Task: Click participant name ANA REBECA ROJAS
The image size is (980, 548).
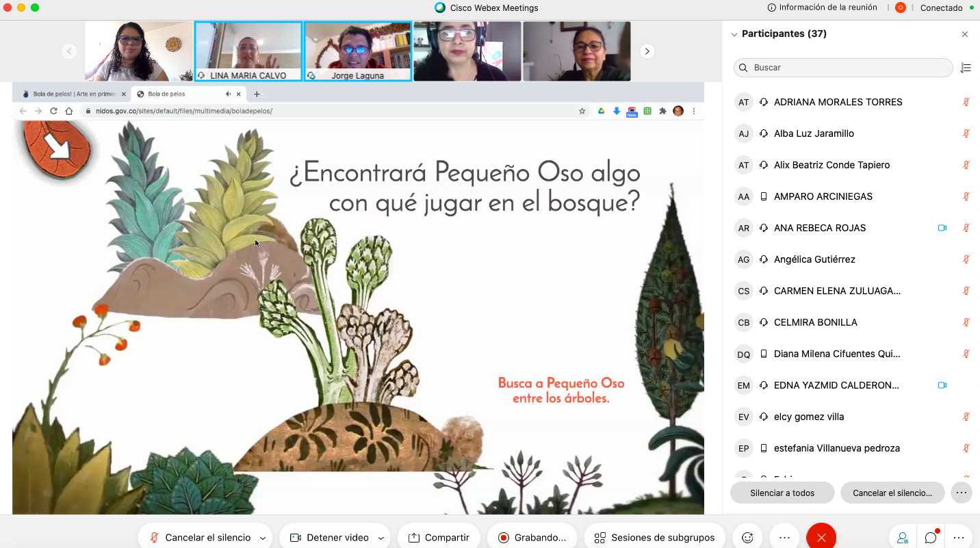Action: (x=820, y=228)
